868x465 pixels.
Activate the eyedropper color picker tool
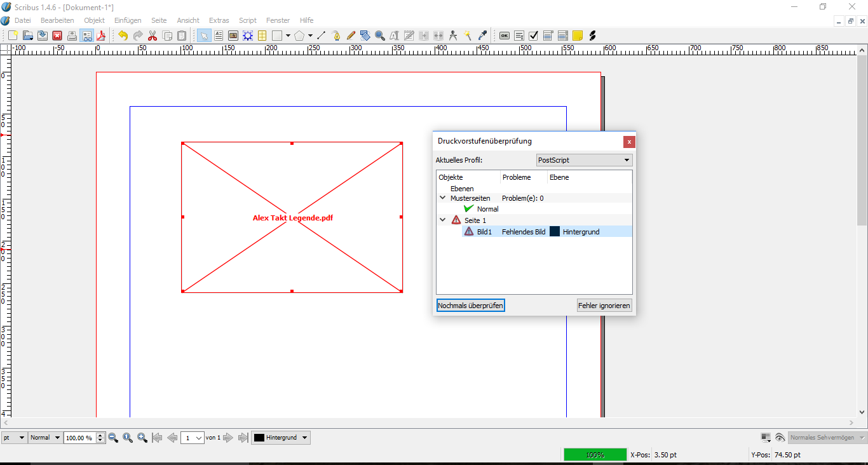pos(482,36)
